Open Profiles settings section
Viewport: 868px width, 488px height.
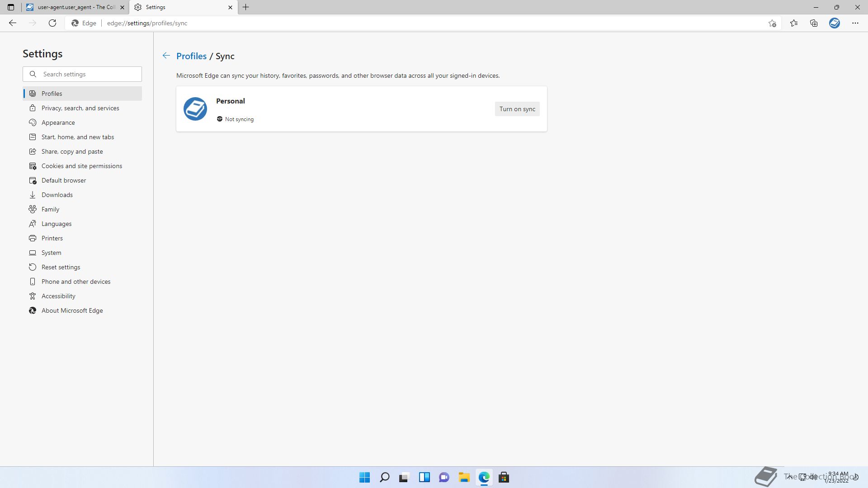tap(82, 94)
